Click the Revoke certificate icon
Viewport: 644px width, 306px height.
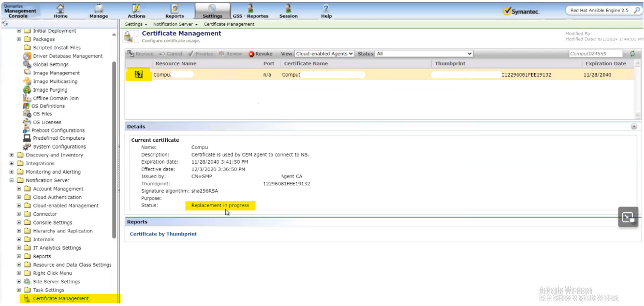tap(252, 54)
